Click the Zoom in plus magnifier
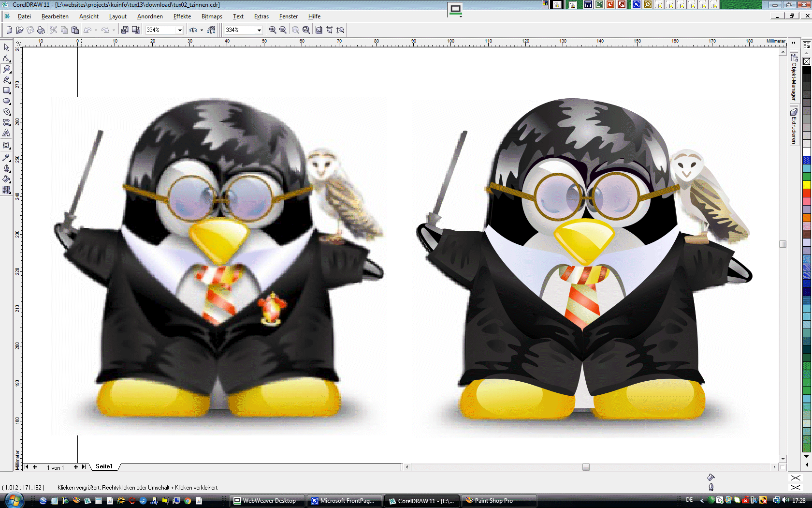 (273, 30)
